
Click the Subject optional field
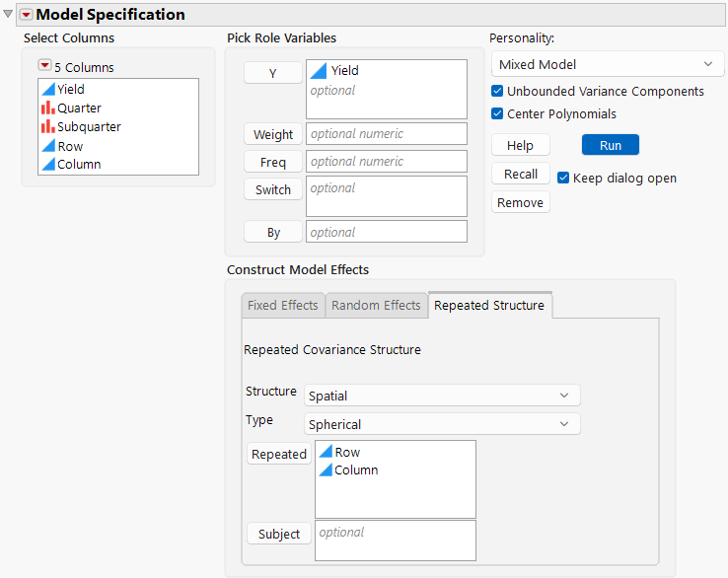click(x=396, y=541)
